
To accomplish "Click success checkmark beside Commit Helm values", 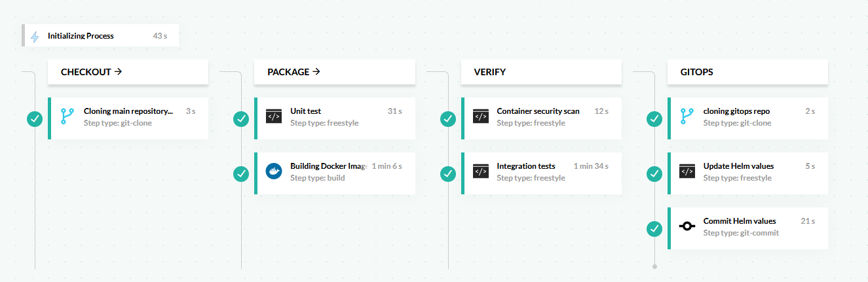I will [x=654, y=229].
